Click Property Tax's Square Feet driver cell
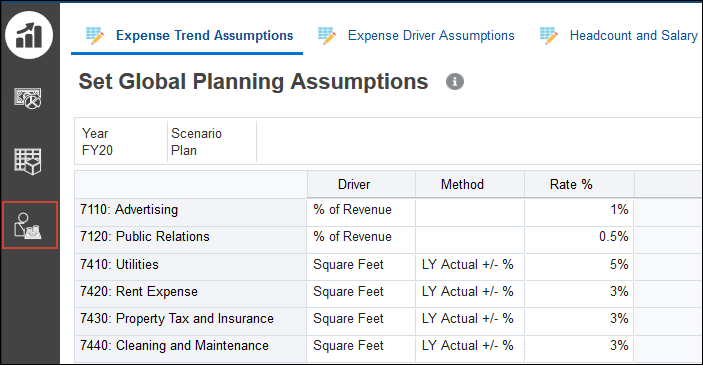Image resolution: width=703 pixels, height=365 pixels. (361, 321)
